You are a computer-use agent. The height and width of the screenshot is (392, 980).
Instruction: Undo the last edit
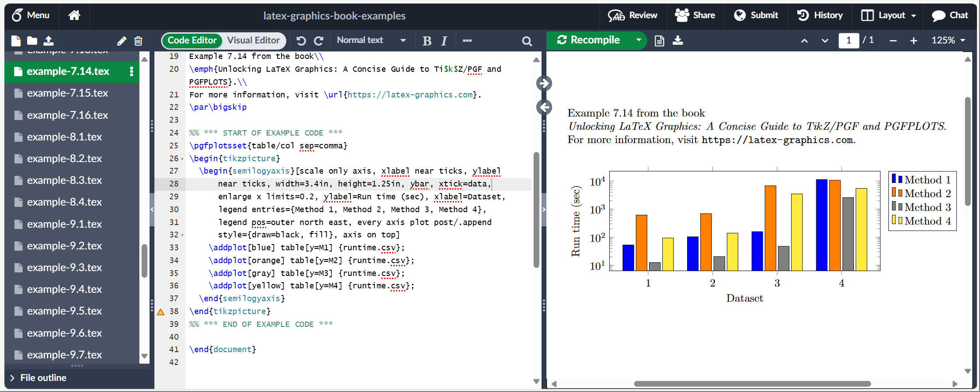click(301, 41)
